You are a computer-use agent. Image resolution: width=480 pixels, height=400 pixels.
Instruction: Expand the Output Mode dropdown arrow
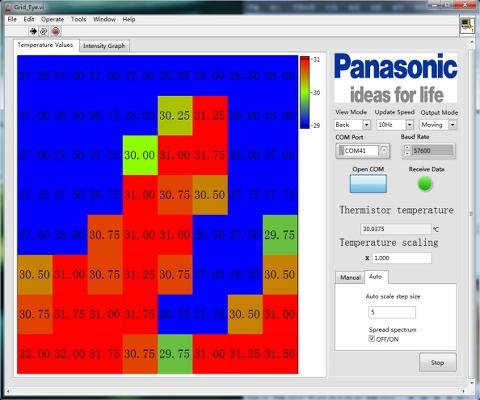click(x=452, y=125)
